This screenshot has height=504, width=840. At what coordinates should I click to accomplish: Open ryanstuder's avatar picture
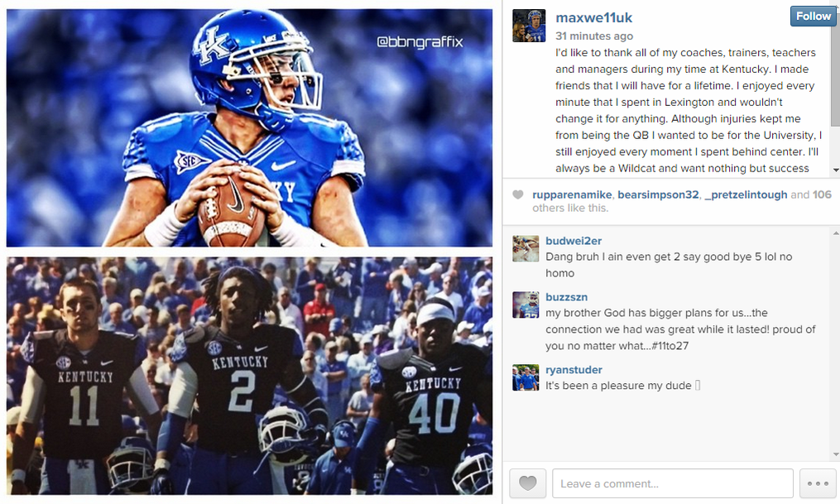[x=526, y=377]
